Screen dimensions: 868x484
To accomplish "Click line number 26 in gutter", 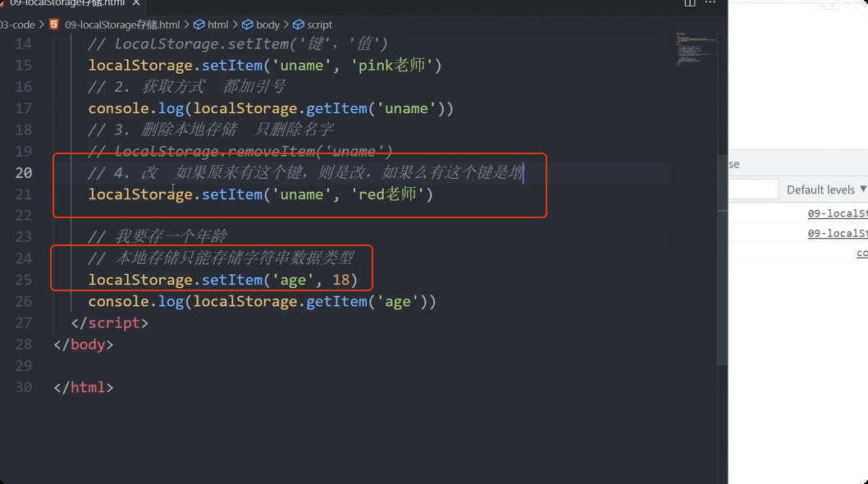I will tap(23, 301).
